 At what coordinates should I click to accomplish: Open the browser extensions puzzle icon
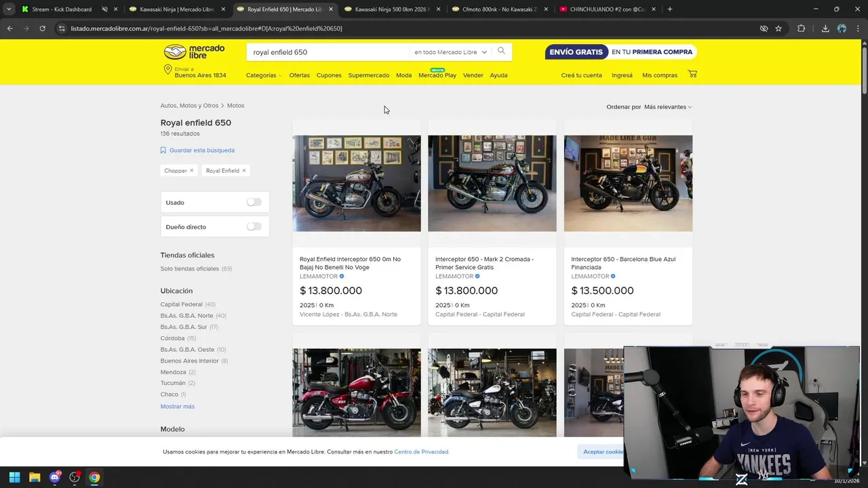[x=802, y=28]
